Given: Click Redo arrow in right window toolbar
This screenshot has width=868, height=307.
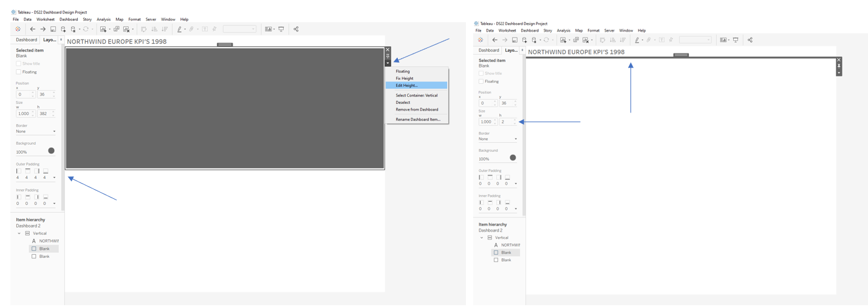Looking at the screenshot, I should pyautogui.click(x=505, y=40).
